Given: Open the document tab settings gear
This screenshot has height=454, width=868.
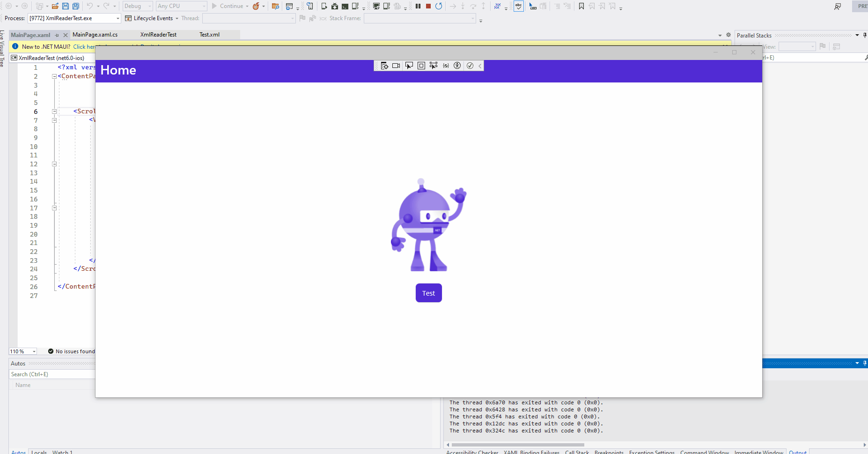Looking at the screenshot, I should click(x=728, y=35).
